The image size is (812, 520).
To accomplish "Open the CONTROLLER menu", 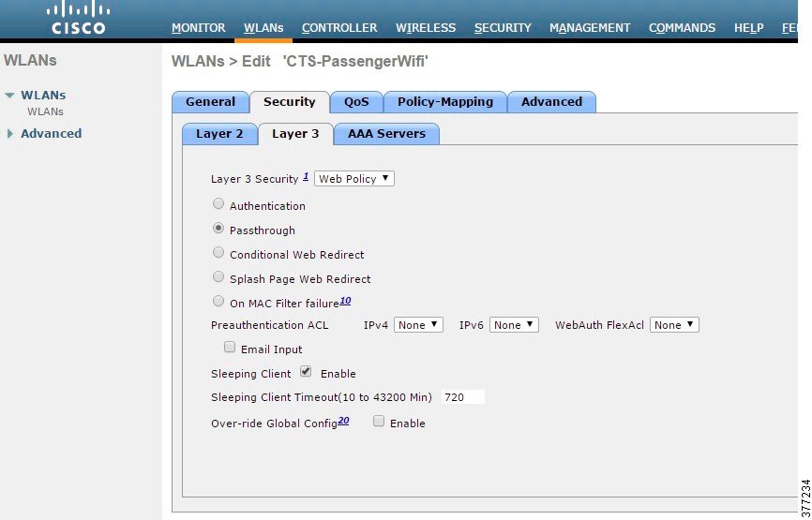I will click(x=339, y=28).
